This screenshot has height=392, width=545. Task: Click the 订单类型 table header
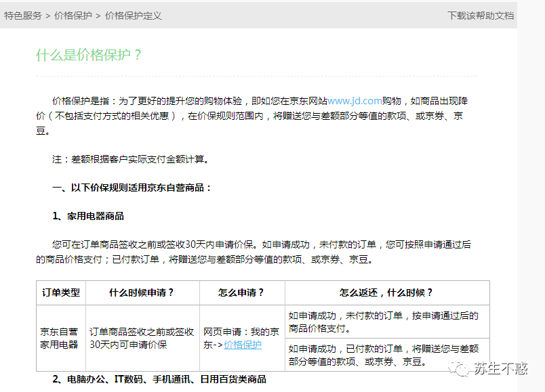coord(61,292)
